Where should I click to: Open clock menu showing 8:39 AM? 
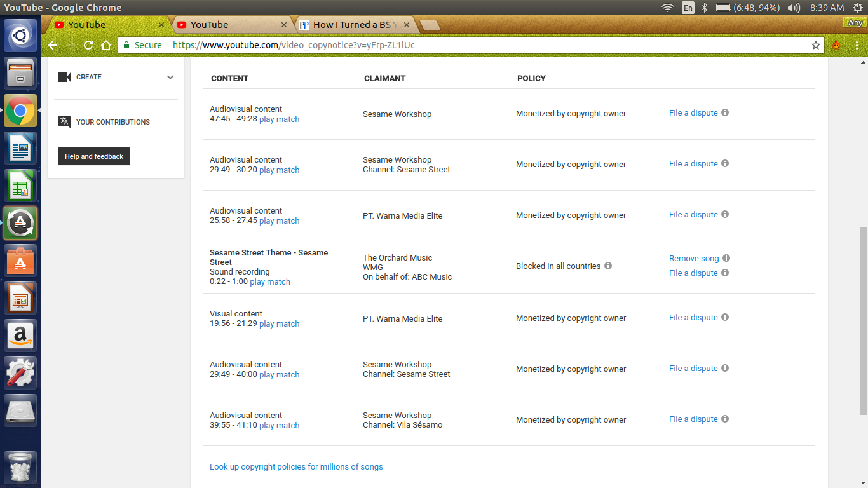pos(827,8)
